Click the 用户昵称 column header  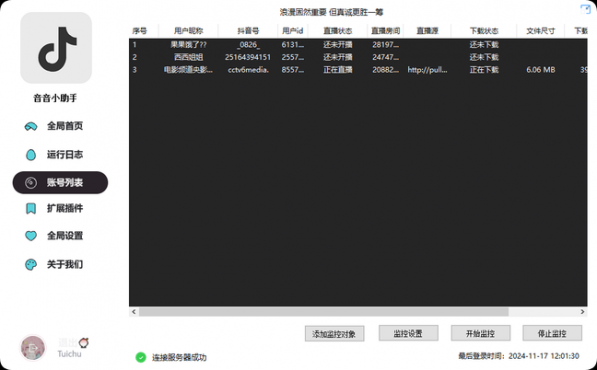pos(188,31)
